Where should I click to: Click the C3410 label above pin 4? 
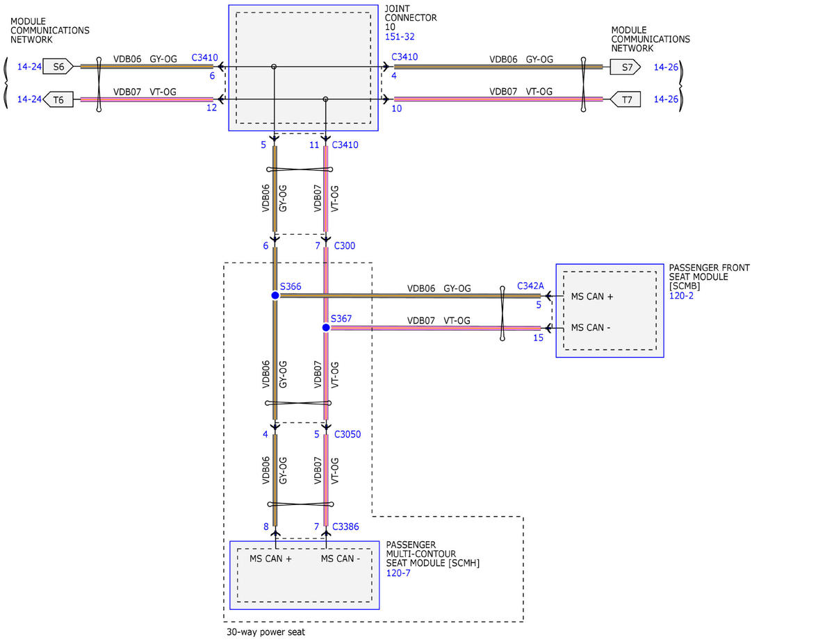pyautogui.click(x=404, y=57)
